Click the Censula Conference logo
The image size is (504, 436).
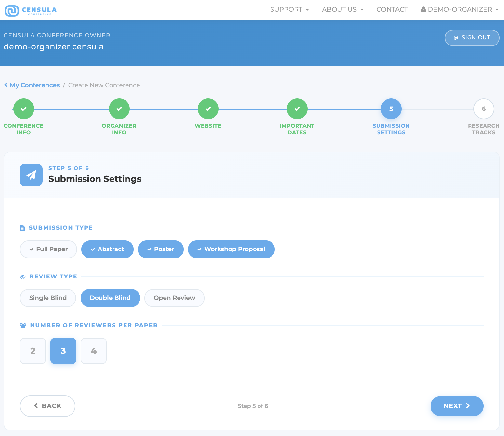pyautogui.click(x=31, y=10)
